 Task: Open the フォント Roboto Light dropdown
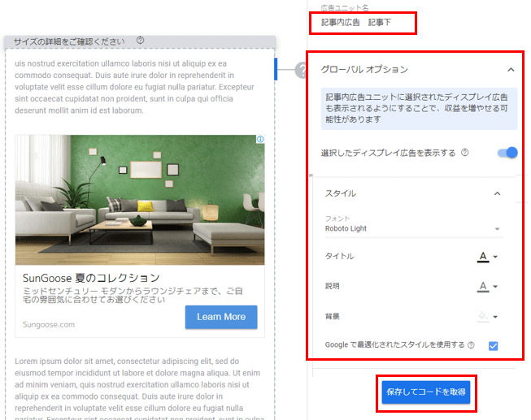[x=413, y=228]
